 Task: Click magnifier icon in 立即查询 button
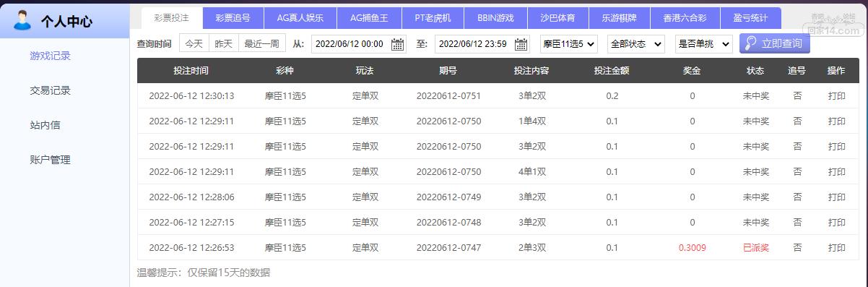click(751, 43)
